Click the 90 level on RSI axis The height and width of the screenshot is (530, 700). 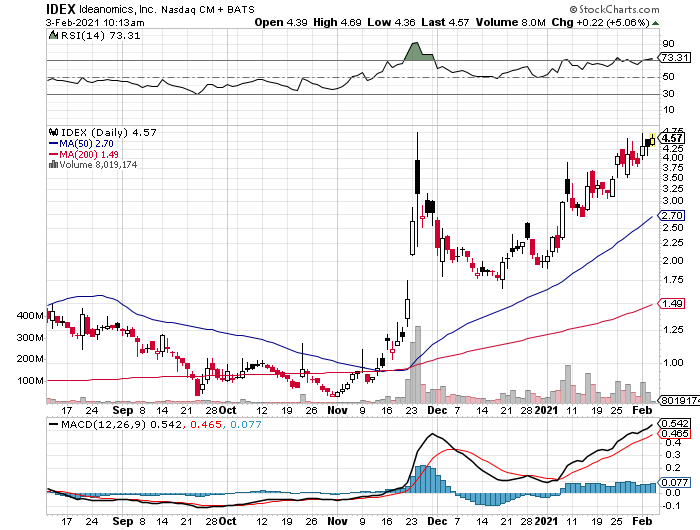coord(669,44)
